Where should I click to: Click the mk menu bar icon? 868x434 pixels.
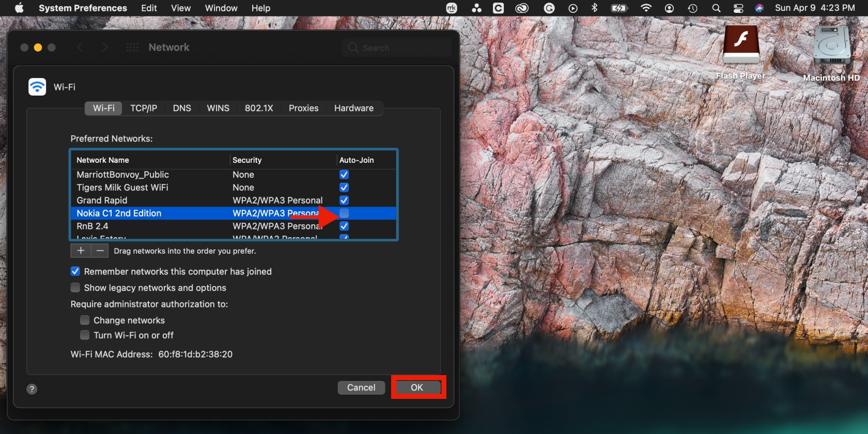click(x=452, y=8)
